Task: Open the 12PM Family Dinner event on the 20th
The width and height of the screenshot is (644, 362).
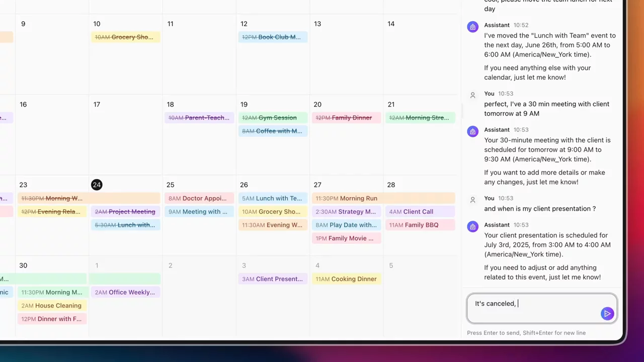Action: pyautogui.click(x=347, y=118)
